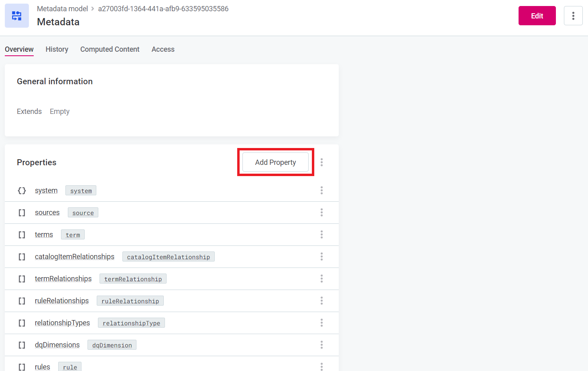Go to Metadata model breadcrumb link
The image size is (588, 371).
click(62, 9)
